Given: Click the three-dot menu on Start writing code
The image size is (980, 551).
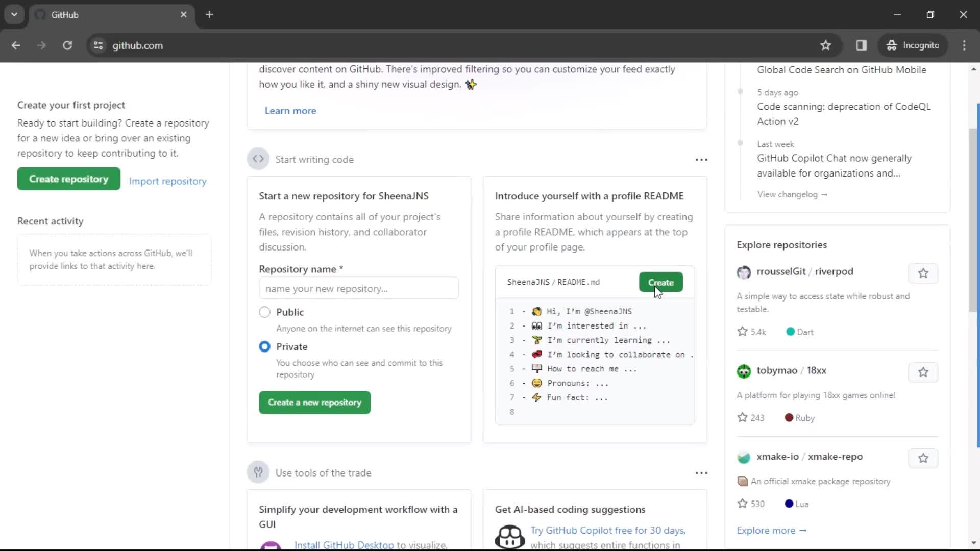Looking at the screenshot, I should (701, 160).
